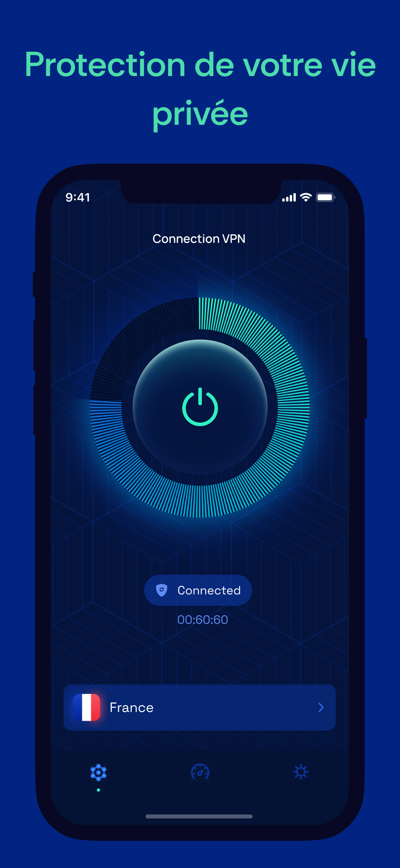This screenshot has height=868, width=400.
Task: Select the France location row
Action: point(200,707)
